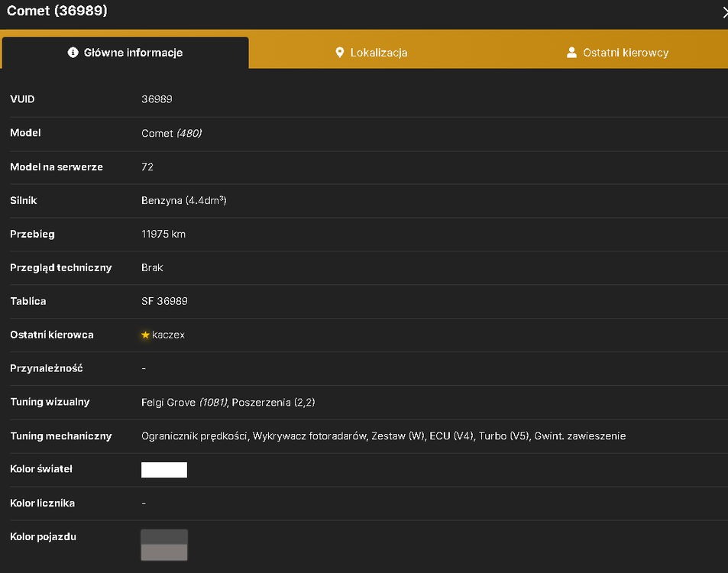This screenshot has width=728, height=573.
Task: Click the white Kolor świateł swatch
Action: point(164,470)
